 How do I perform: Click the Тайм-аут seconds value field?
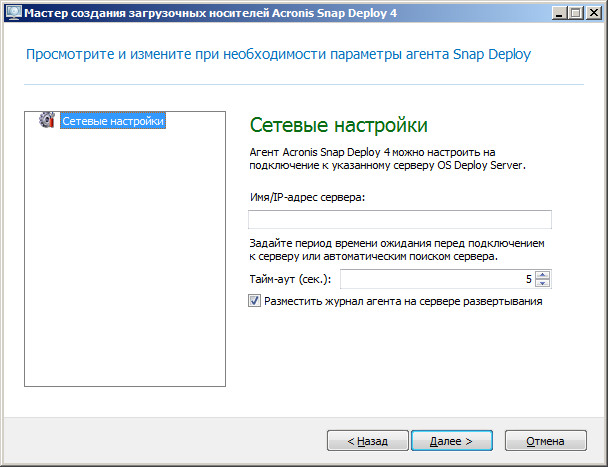[x=437, y=279]
